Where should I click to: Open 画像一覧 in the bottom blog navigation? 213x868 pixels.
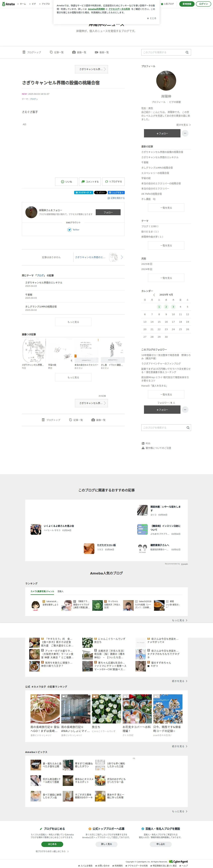tap(99, 420)
